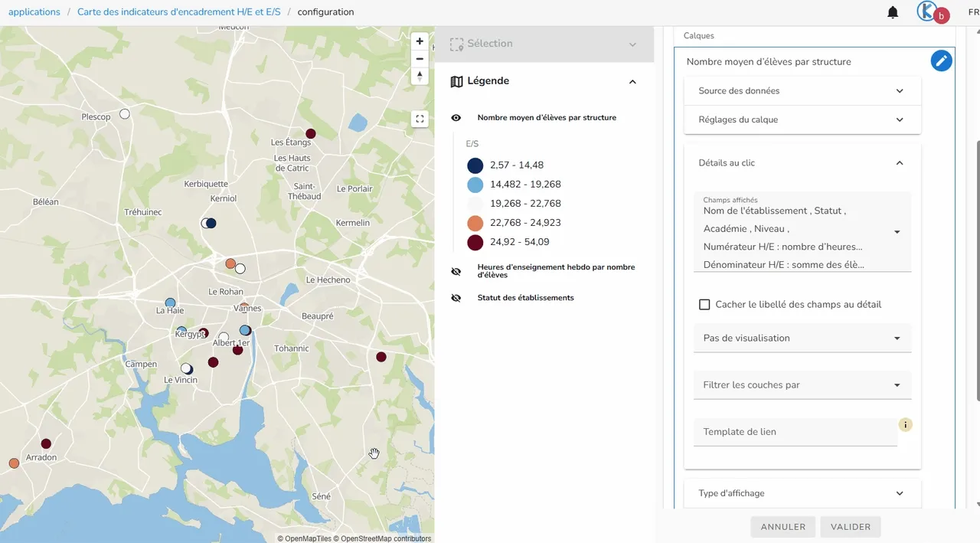Zoom out on the map
The image size is (980, 543).
click(420, 59)
